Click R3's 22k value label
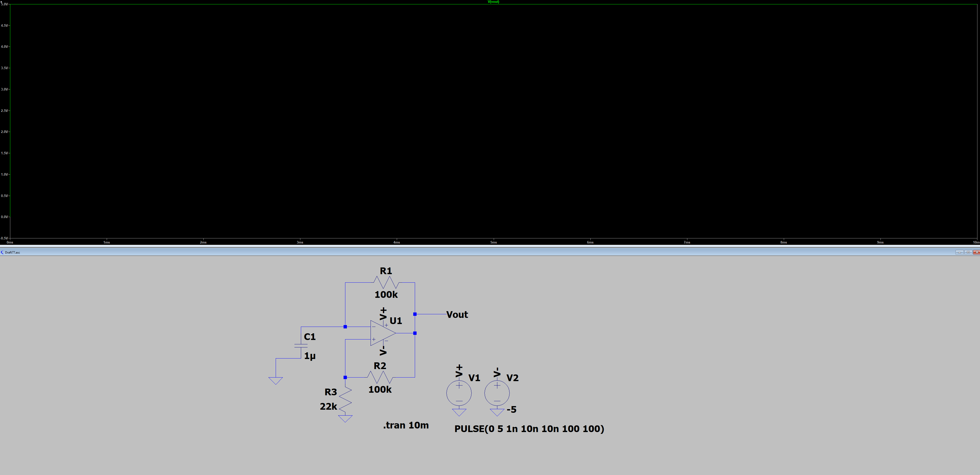Viewport: 980px width, 475px height. click(328, 407)
